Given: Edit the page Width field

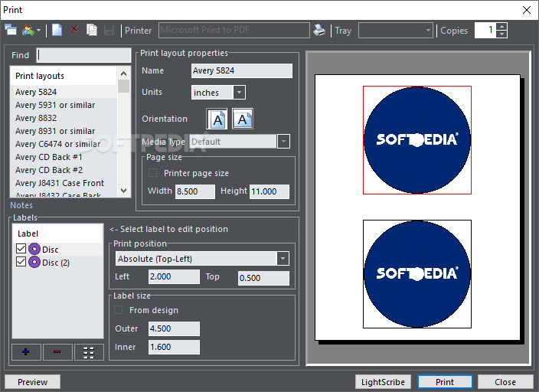Looking at the screenshot, I should (195, 191).
